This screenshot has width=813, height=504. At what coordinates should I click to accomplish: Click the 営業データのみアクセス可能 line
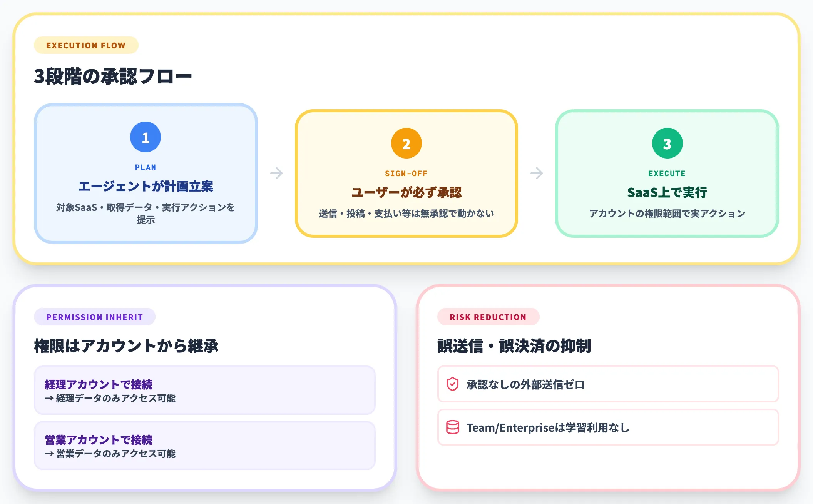[110, 454]
